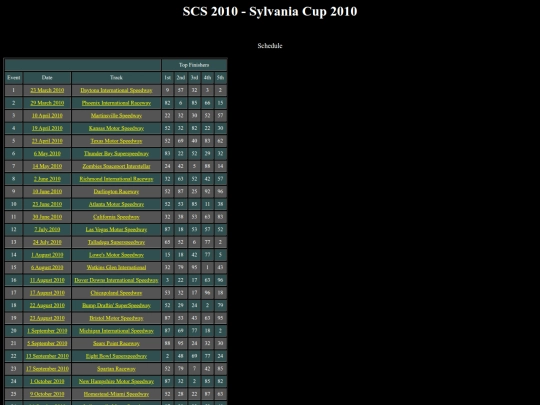The height and width of the screenshot is (405, 540).
Task: Open the Michigan International Speedway link
Action: click(x=116, y=331)
